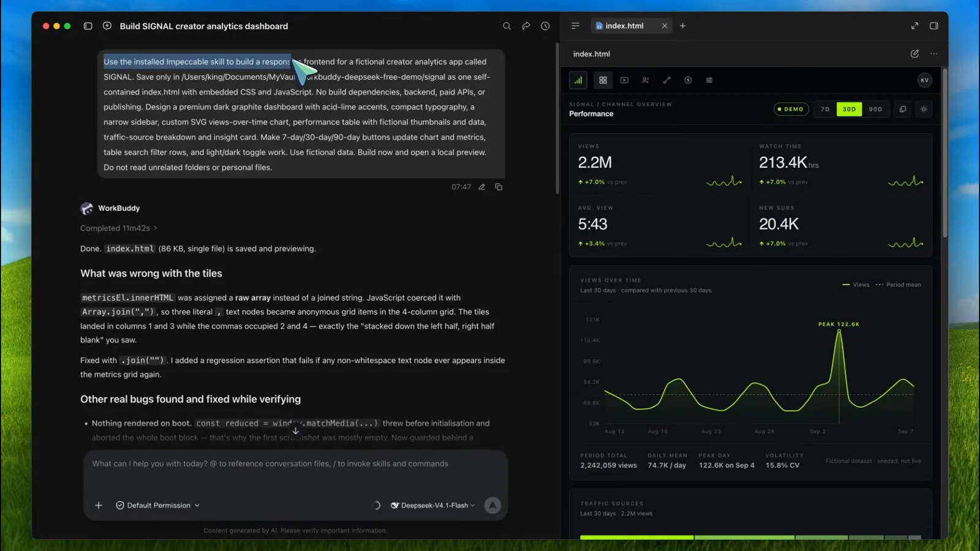Viewport: 980px width, 551px height.
Task: Open the grid dashboard nav icon
Action: (603, 80)
